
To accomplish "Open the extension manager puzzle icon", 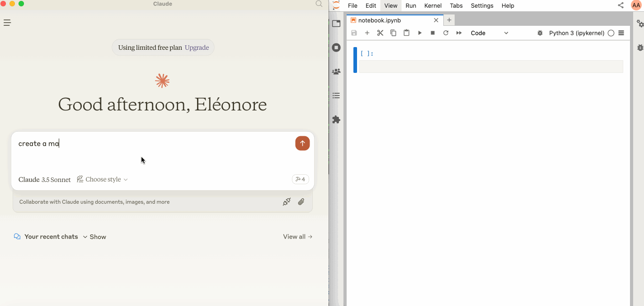I will pyautogui.click(x=336, y=120).
